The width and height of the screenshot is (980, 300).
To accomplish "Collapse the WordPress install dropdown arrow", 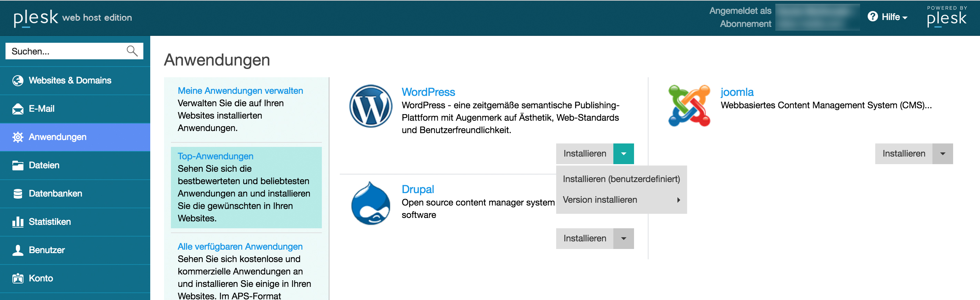I will click(623, 154).
